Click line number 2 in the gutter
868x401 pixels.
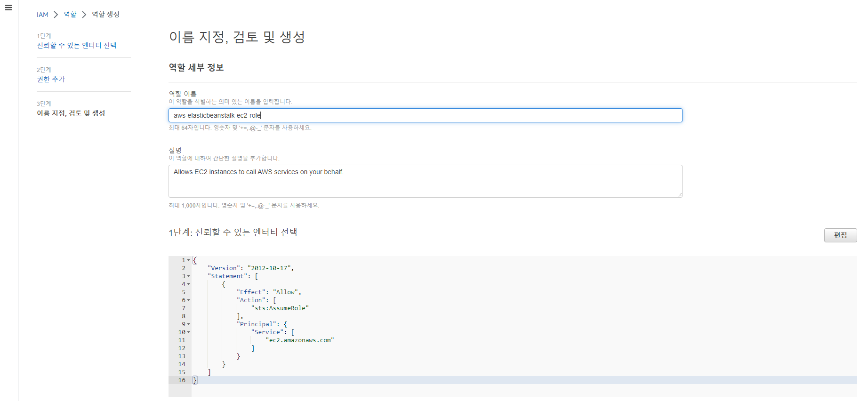click(x=184, y=268)
